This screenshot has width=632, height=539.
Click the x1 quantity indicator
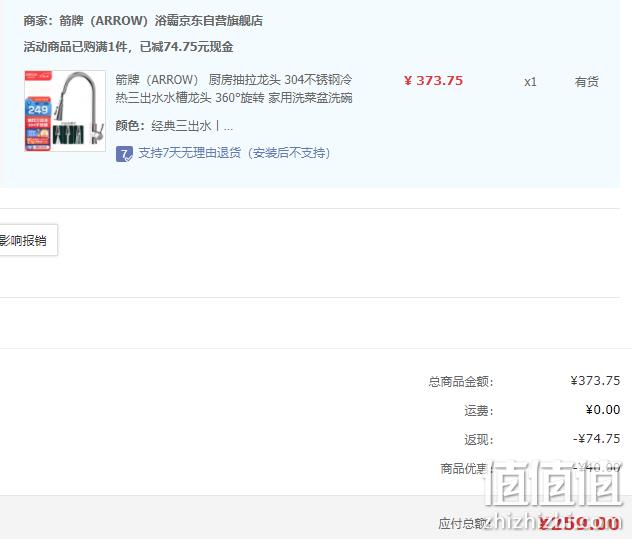pyautogui.click(x=530, y=82)
